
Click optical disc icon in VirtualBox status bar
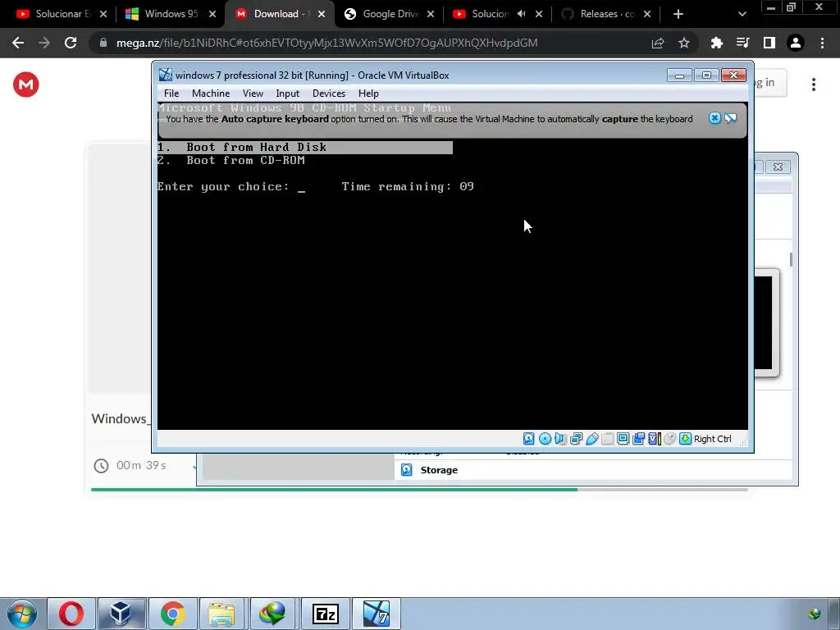click(545, 439)
